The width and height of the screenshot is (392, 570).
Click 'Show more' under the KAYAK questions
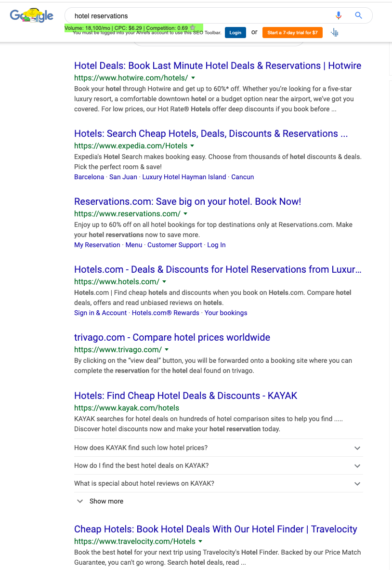[106, 501]
